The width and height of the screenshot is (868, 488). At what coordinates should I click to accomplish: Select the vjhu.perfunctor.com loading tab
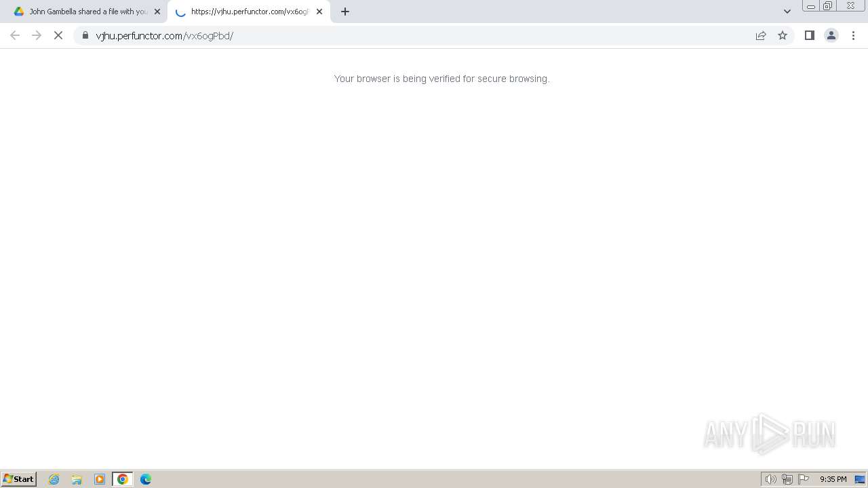click(x=249, y=12)
